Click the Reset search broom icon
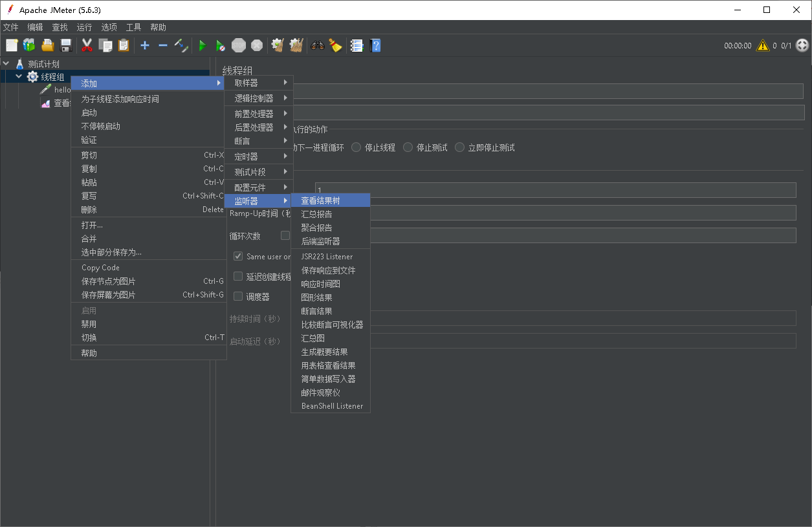 click(335, 45)
